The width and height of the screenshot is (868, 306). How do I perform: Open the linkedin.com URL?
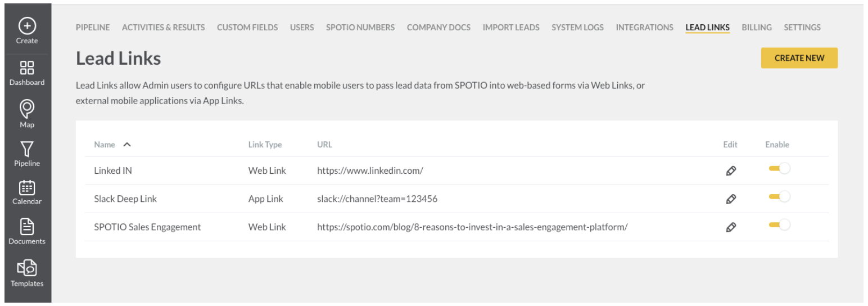click(370, 170)
